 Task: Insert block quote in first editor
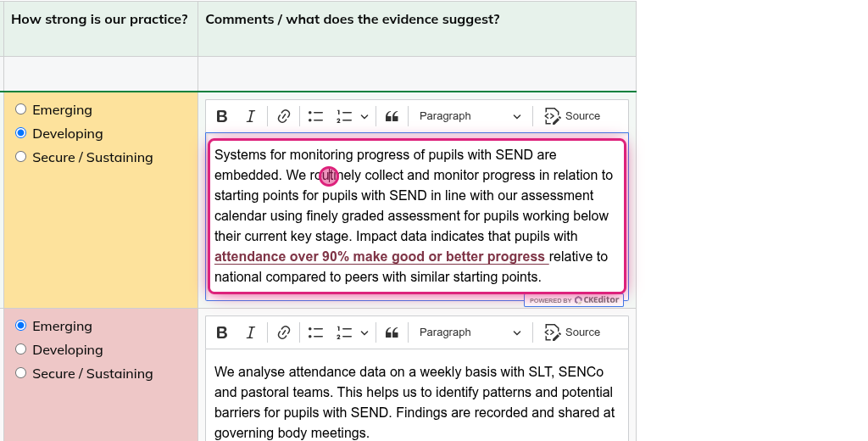[392, 116]
